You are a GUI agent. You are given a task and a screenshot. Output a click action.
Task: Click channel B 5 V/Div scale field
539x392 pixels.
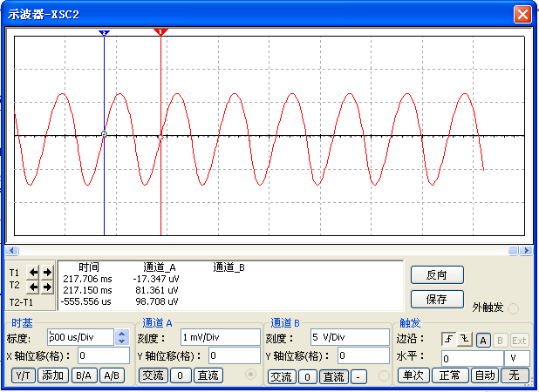tap(350, 337)
